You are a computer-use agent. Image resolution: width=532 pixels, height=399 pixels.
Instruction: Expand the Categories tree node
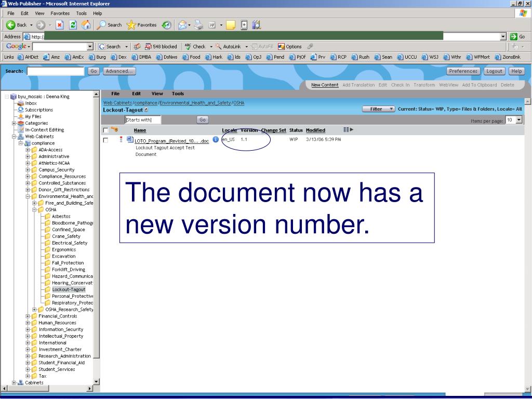[14, 123]
